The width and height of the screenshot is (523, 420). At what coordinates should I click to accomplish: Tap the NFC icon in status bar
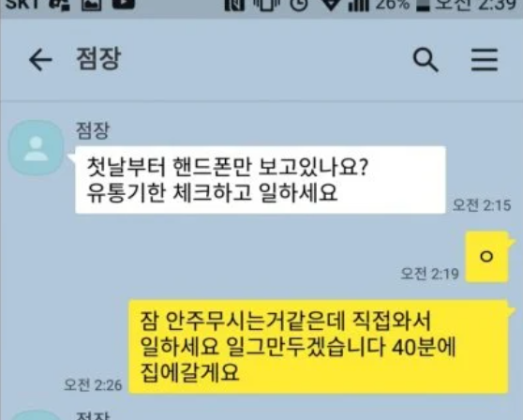[234, 5]
